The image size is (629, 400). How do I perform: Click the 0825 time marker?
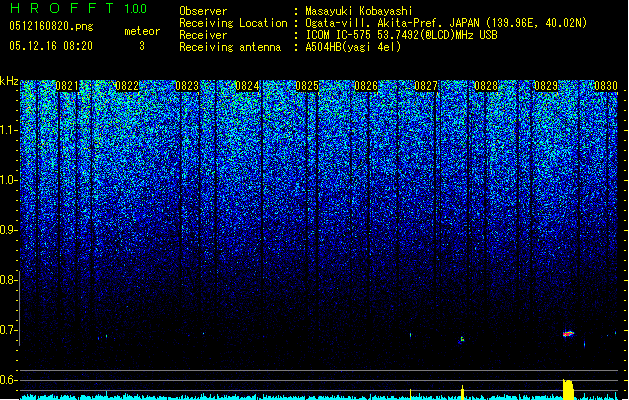307,86
